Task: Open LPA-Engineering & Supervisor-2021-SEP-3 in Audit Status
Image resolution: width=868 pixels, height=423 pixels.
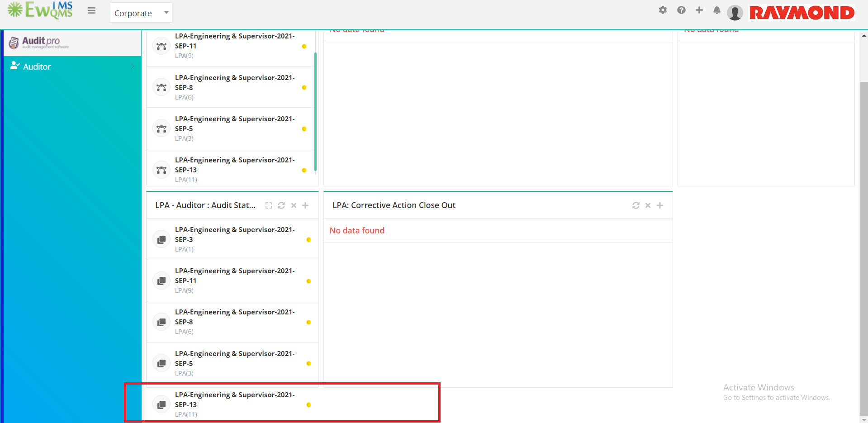Action: click(235, 234)
